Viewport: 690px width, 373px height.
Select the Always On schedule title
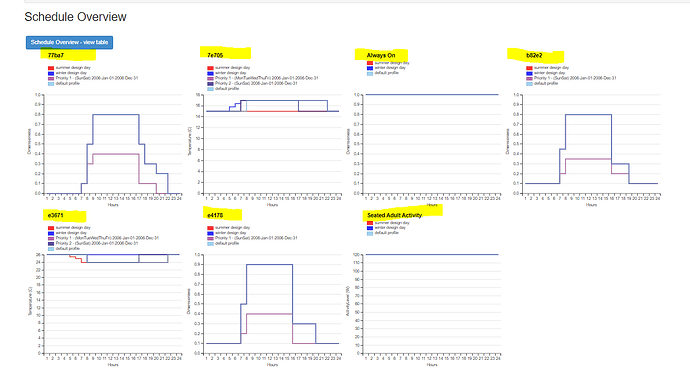coord(381,55)
